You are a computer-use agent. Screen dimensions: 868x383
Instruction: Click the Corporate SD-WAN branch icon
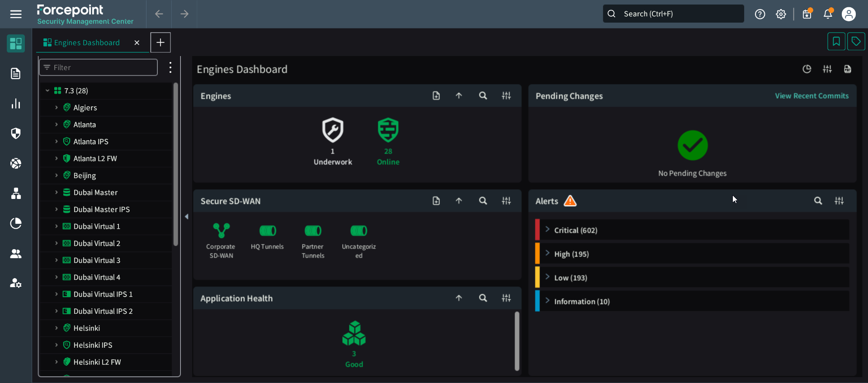pyautogui.click(x=221, y=231)
